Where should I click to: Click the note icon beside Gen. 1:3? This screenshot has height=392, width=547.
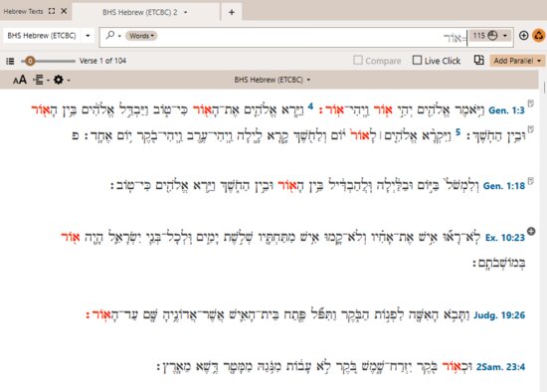click(x=531, y=103)
